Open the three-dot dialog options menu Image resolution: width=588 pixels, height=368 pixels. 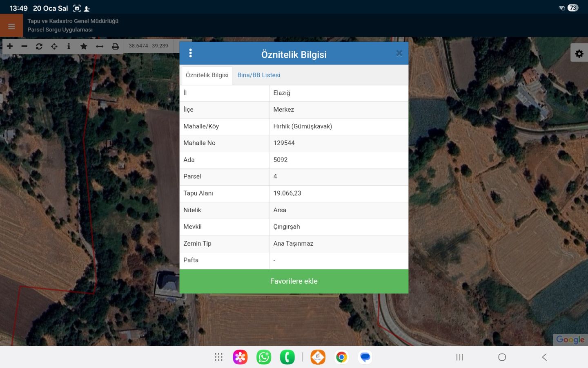pyautogui.click(x=190, y=53)
